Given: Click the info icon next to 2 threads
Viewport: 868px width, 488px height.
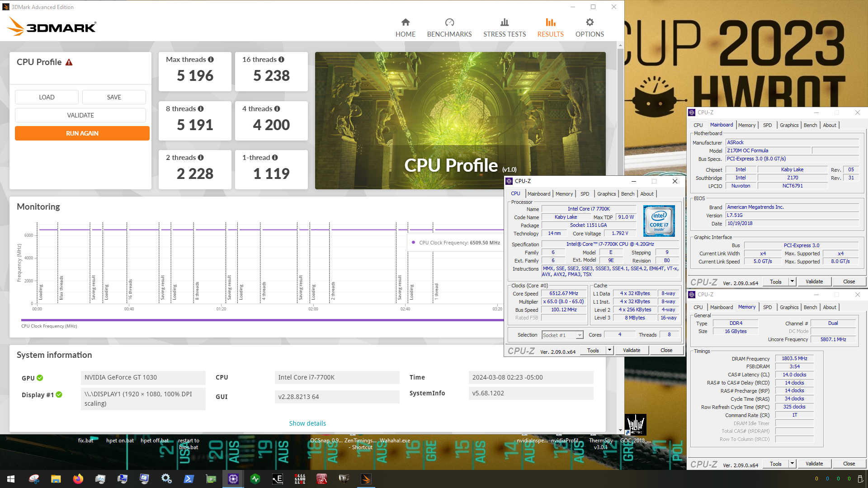Looking at the screenshot, I should 201,158.
